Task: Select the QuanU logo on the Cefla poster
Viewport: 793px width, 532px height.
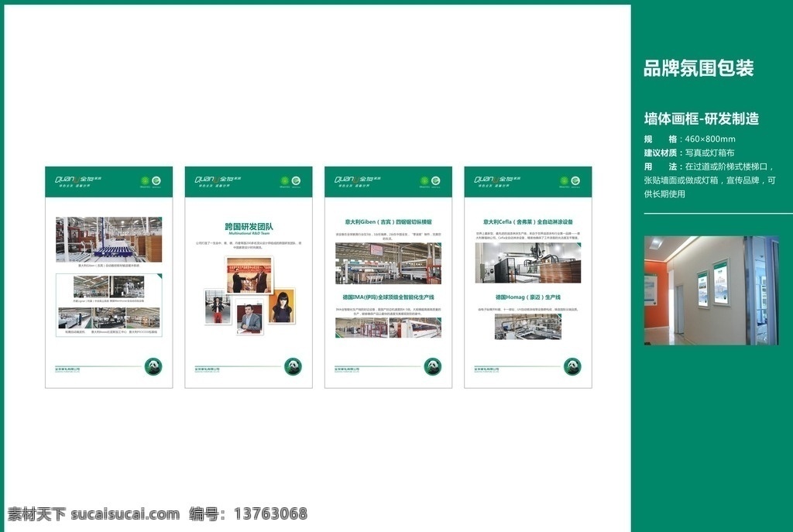Action: (x=497, y=181)
